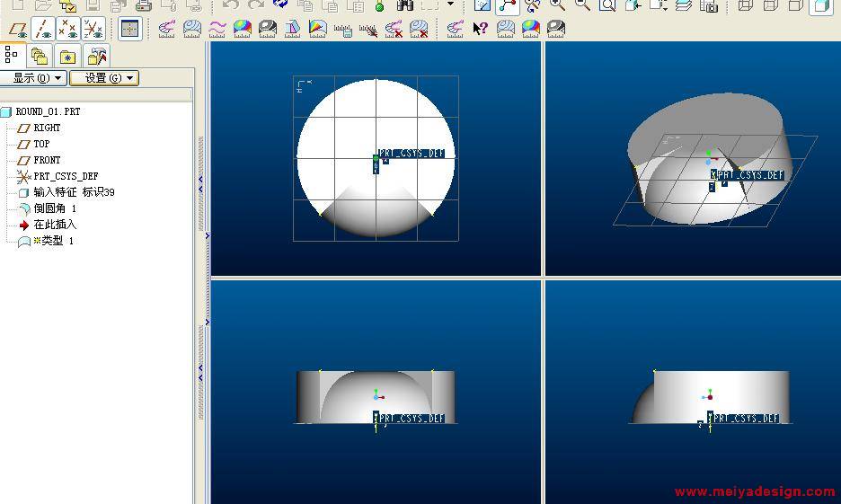Toggle coordinate systems display
The image size is (841, 504).
pos(93,29)
